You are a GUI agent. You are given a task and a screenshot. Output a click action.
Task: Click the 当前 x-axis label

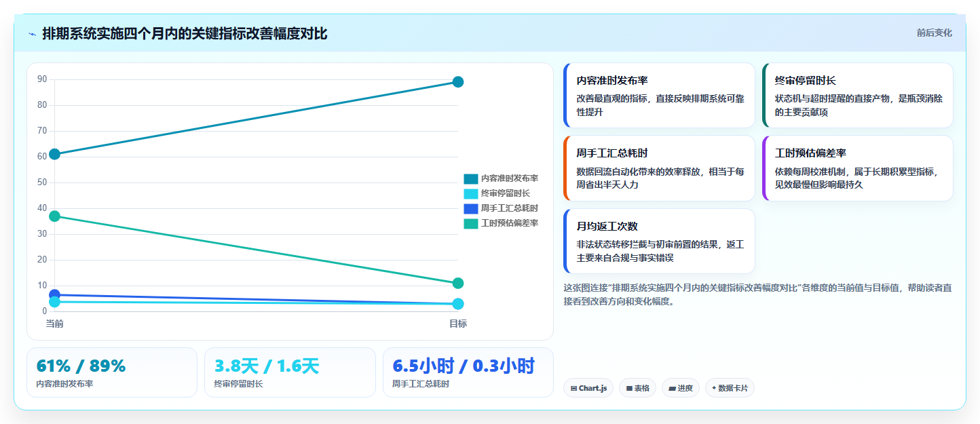coord(55,324)
